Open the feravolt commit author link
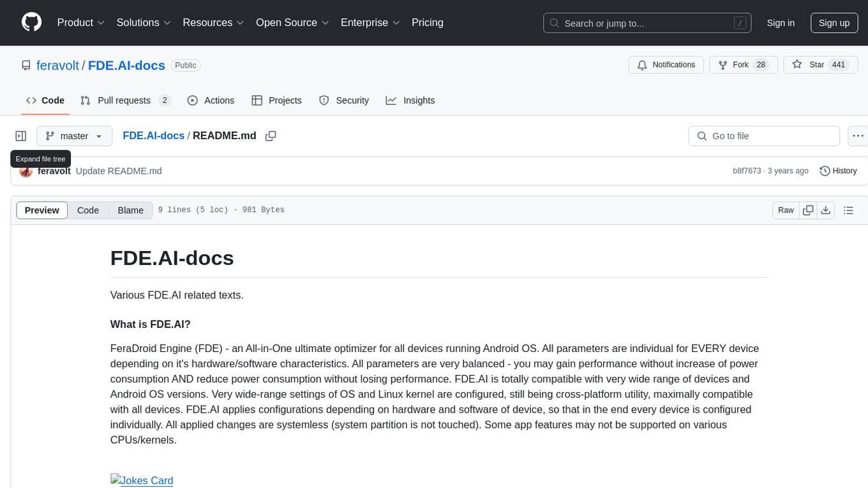868x488 pixels. click(54, 171)
